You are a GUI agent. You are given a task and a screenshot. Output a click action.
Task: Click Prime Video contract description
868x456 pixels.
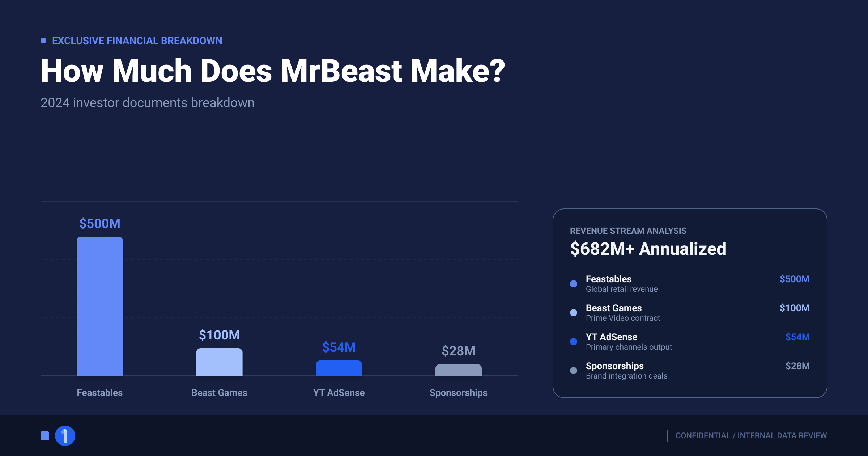(623, 318)
